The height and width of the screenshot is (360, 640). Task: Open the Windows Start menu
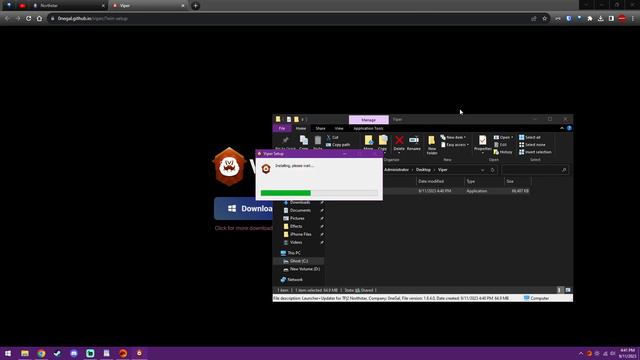tap(8, 353)
